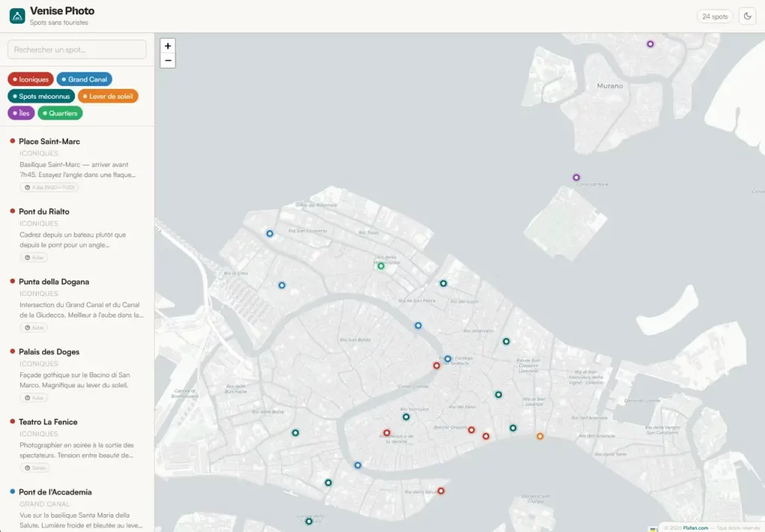Toggle the Grand Canal category filter
The image size is (765, 532).
(84, 79)
